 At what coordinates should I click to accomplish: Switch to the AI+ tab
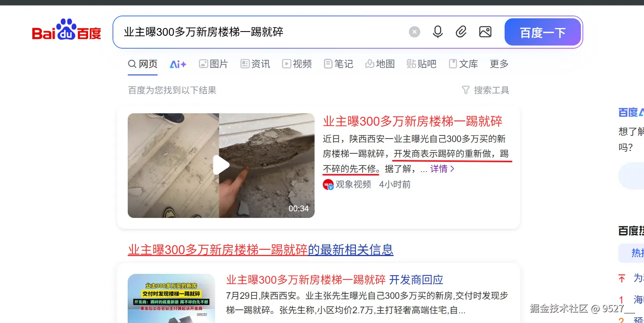(x=178, y=64)
